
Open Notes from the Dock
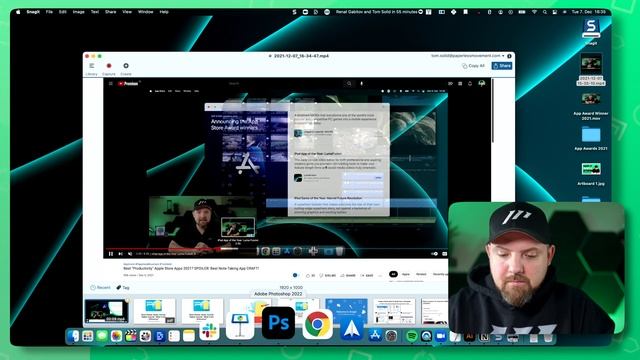click(x=189, y=336)
